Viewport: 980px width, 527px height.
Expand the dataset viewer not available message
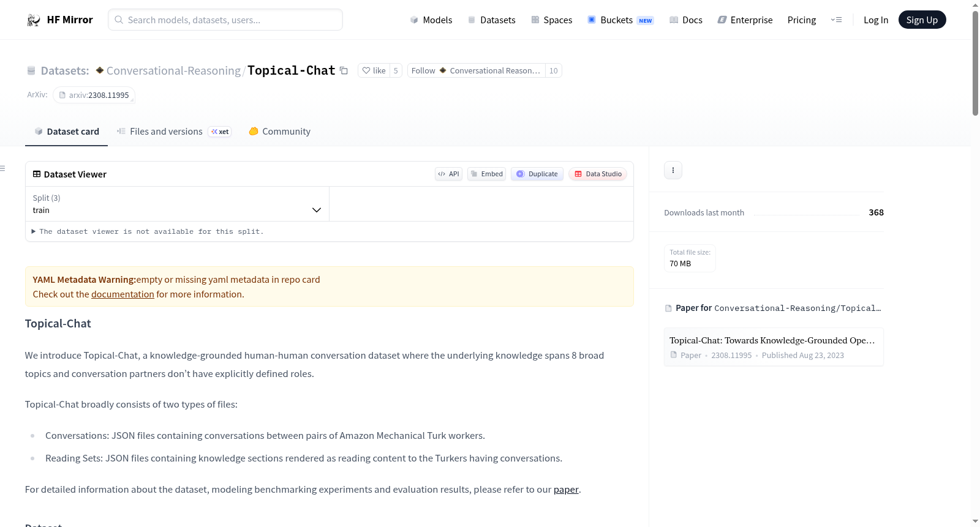click(148, 231)
